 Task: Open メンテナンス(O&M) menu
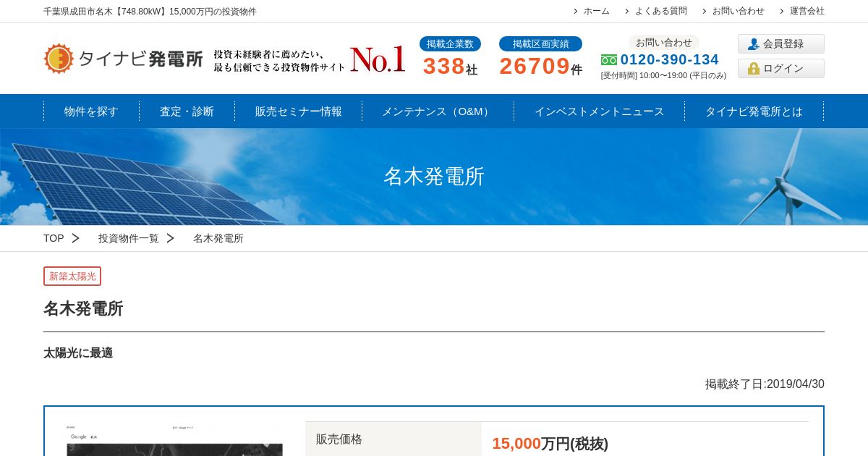click(438, 111)
